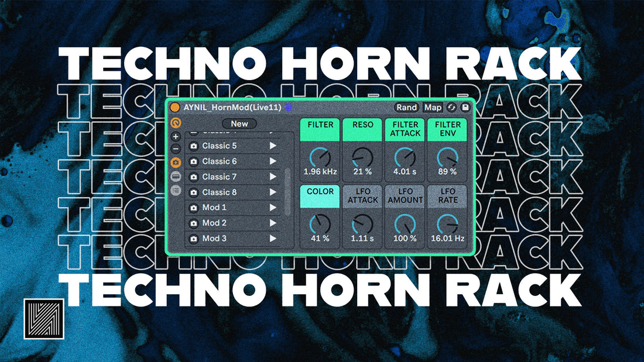
Task: Click the LFO RATE macro knob
Action: (447, 223)
